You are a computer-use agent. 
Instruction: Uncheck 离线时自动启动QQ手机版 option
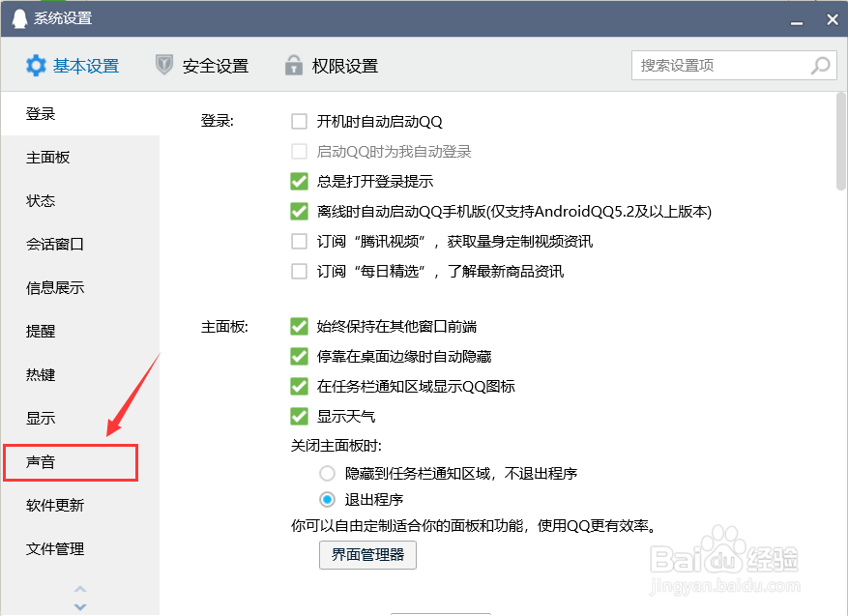click(x=299, y=211)
